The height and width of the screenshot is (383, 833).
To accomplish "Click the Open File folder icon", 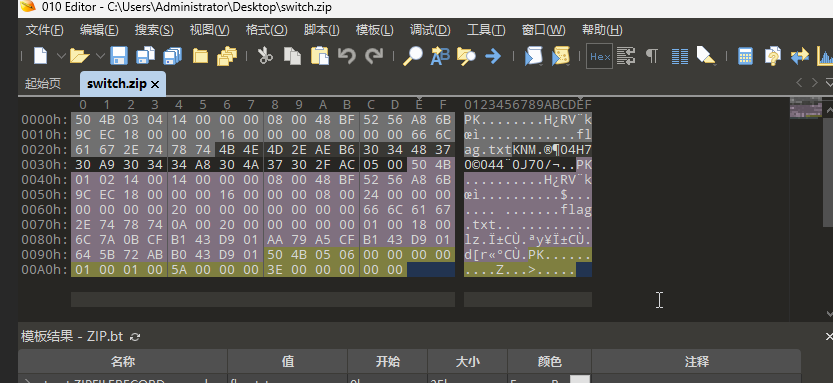I will click(x=80, y=56).
